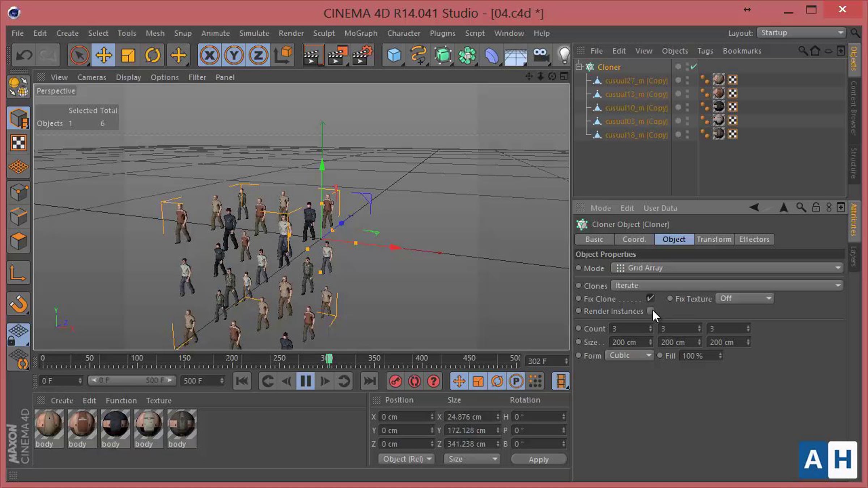The height and width of the screenshot is (488, 868).
Task: Add a Floor environment object
Action: (516, 55)
